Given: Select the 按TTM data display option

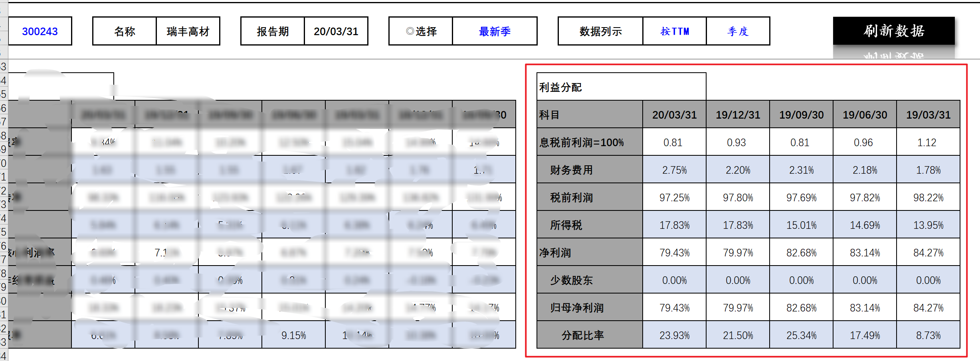Looking at the screenshot, I should coord(674,31).
